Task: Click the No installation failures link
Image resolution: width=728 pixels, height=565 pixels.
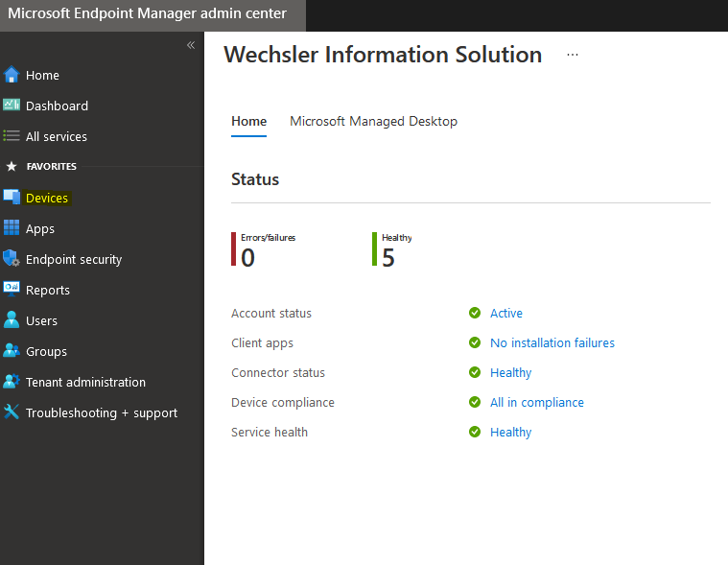Action: click(552, 342)
